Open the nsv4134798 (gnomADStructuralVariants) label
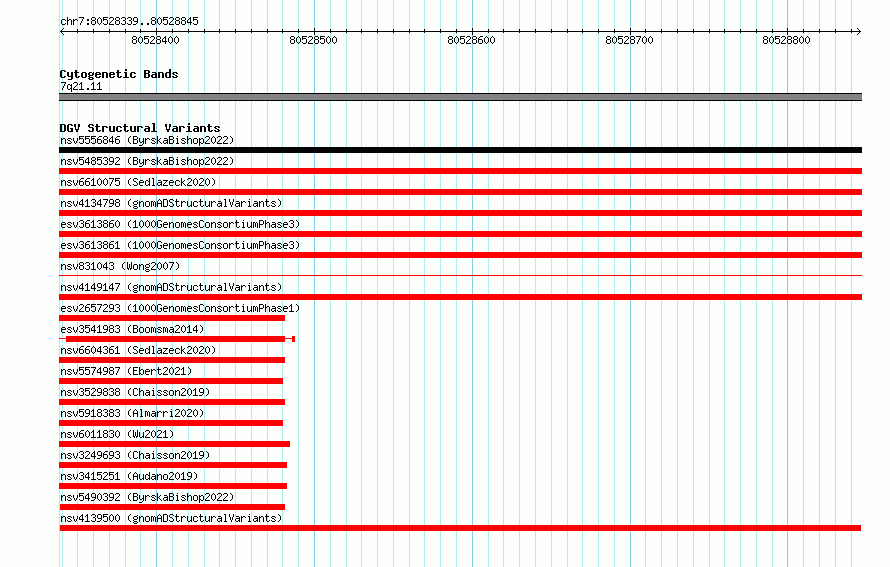Image resolution: width=890 pixels, height=567 pixels. tap(171, 203)
